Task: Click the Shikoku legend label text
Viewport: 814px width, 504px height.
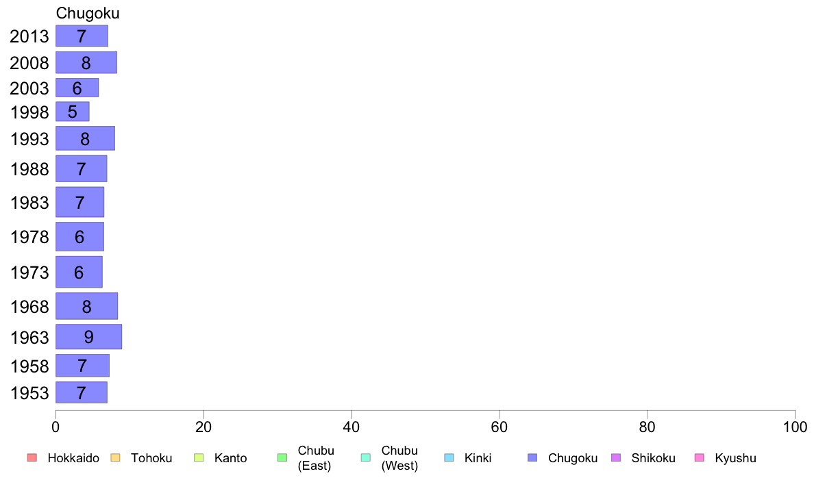Action: pos(653,458)
